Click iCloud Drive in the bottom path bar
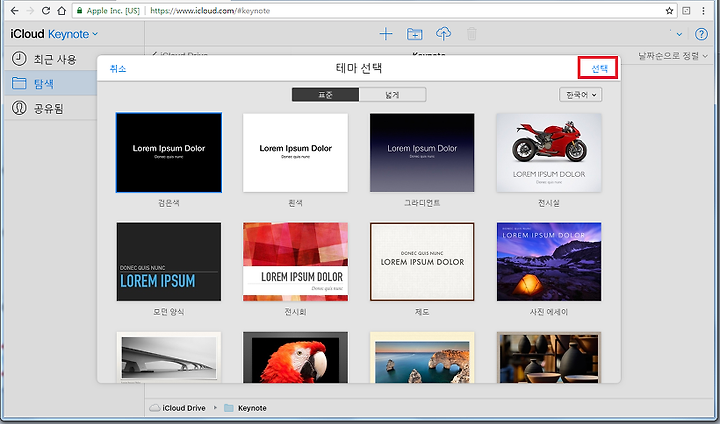720x424 pixels. point(178,408)
